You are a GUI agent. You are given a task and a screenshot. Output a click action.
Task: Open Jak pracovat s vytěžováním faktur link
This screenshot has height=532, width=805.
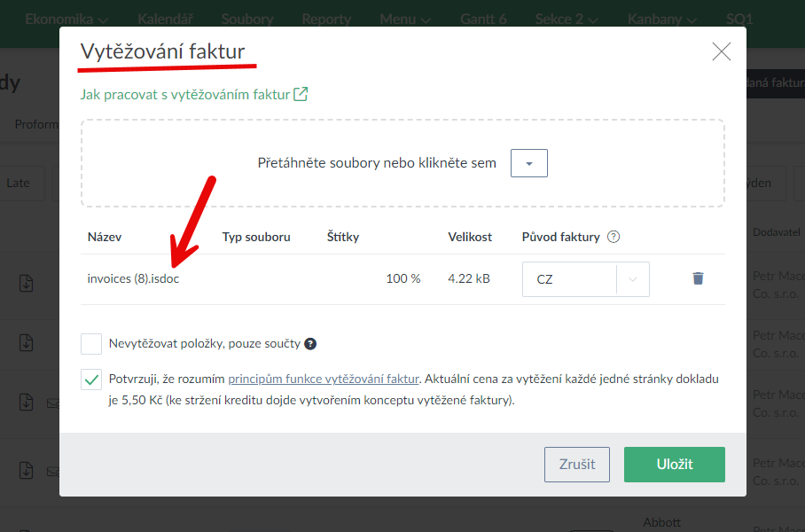click(184, 94)
